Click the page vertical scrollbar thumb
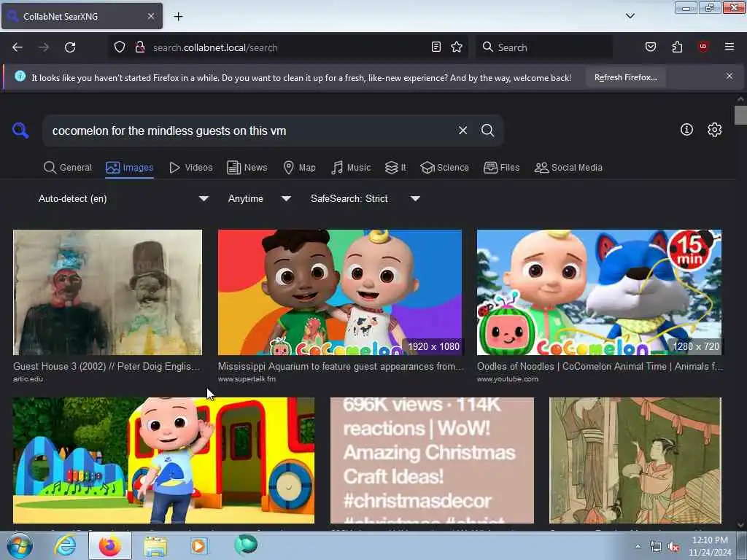Image resolution: width=747 pixels, height=560 pixels. pyautogui.click(x=740, y=115)
